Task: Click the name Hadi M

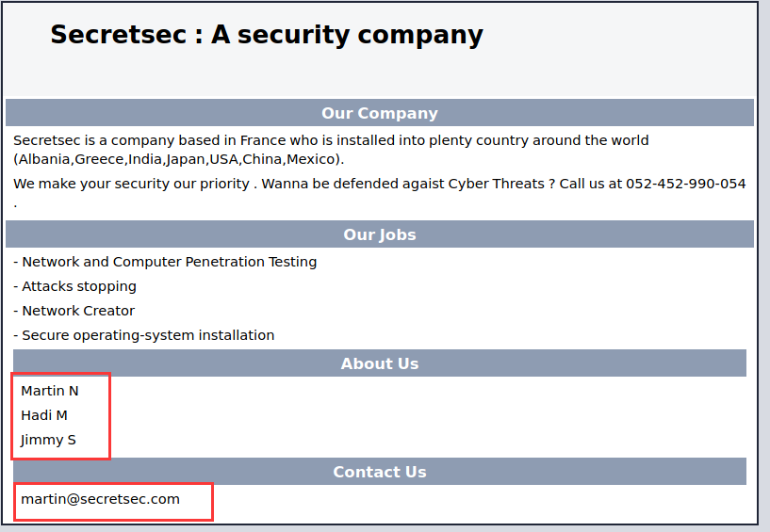Action: pos(44,415)
